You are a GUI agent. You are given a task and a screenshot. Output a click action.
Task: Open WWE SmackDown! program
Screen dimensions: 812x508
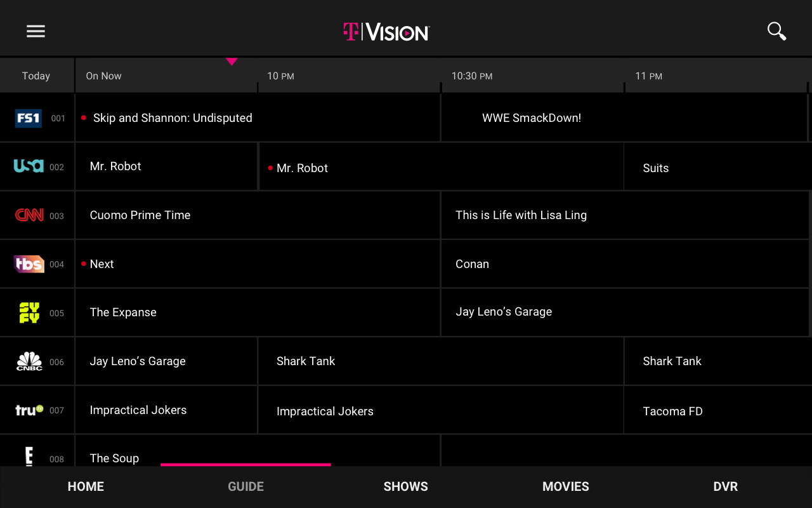pyautogui.click(x=624, y=117)
